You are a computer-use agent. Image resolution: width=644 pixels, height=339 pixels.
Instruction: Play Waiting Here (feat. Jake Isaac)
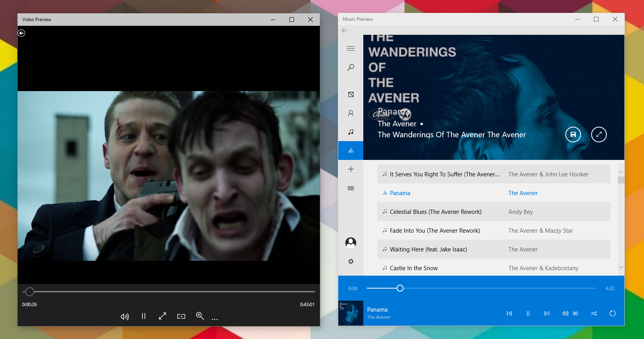[494, 249]
